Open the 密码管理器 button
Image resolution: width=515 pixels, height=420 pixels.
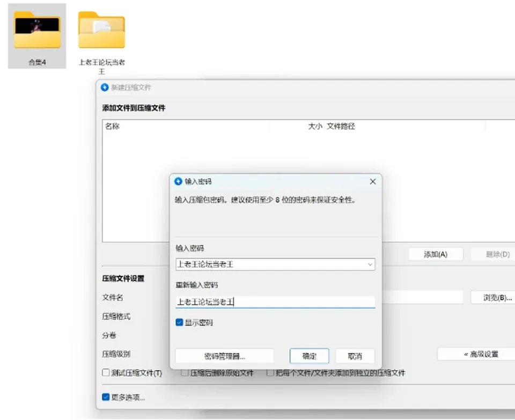(x=224, y=356)
